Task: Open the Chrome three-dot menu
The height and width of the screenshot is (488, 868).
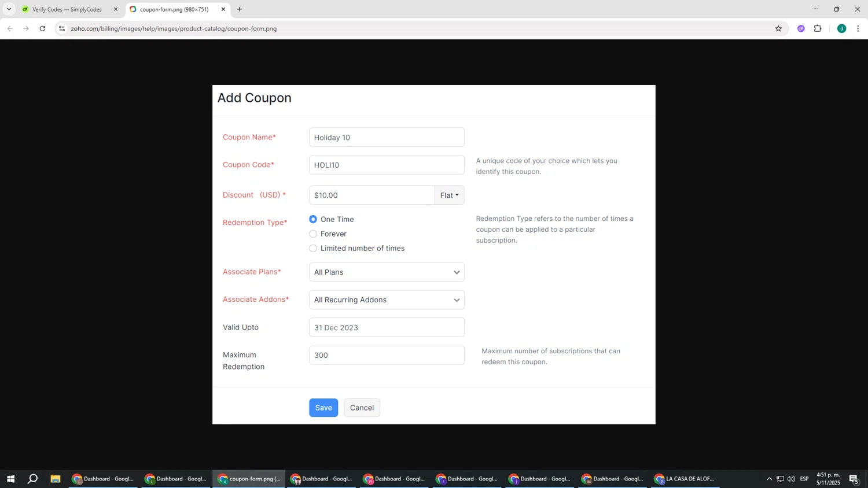Action: click(x=858, y=28)
